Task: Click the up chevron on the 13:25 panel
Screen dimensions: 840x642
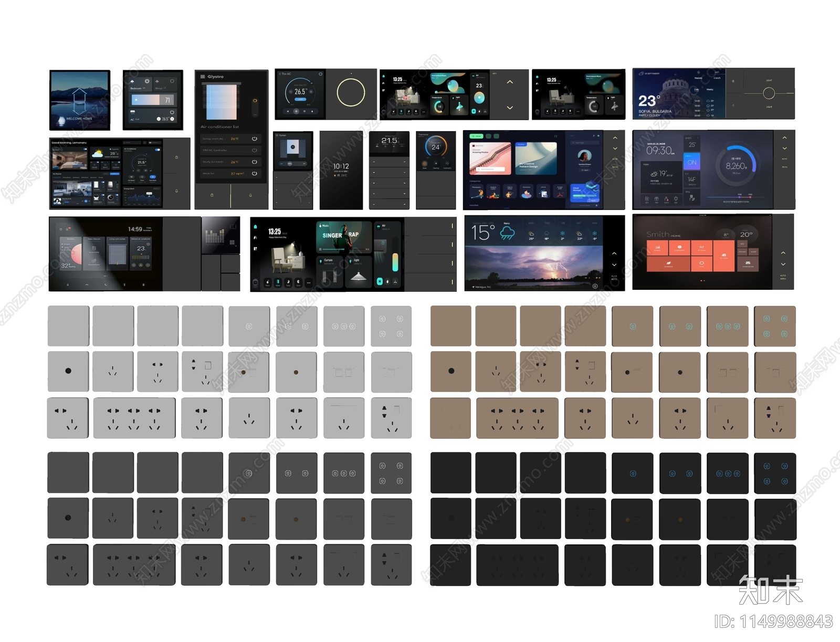Action: pos(510,82)
